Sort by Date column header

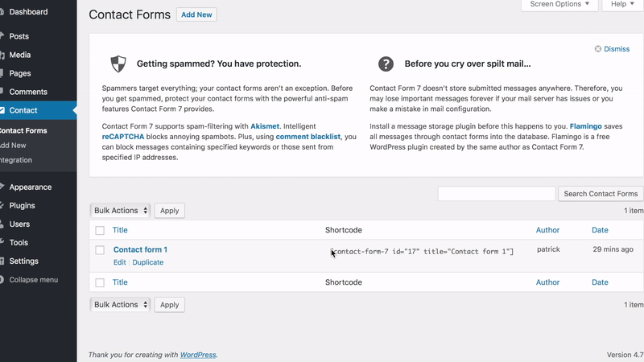click(600, 230)
